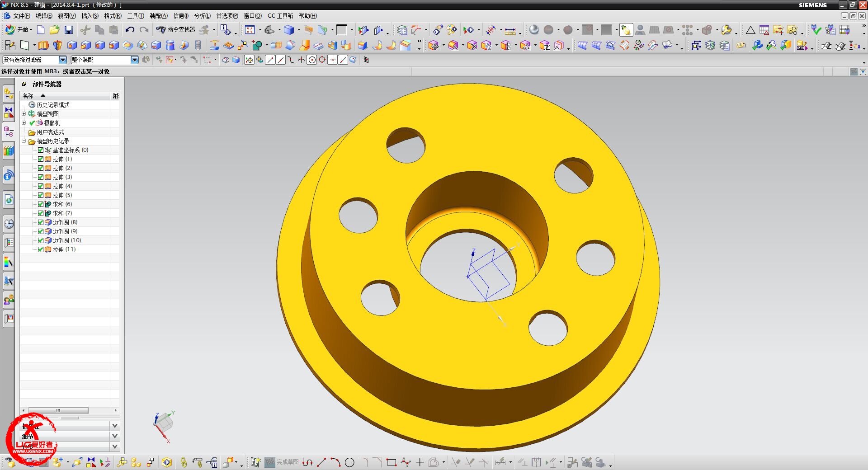Toggle checkbox for 求和 (7)

coord(41,213)
